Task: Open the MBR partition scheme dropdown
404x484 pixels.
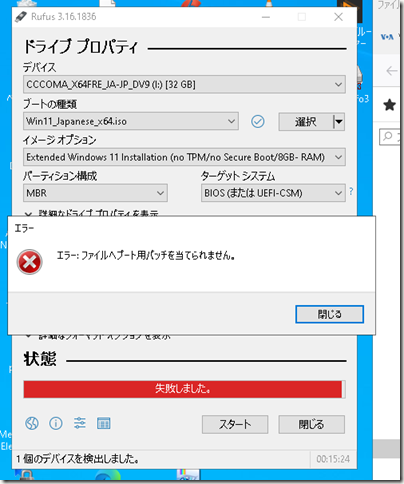Action: [x=95, y=193]
